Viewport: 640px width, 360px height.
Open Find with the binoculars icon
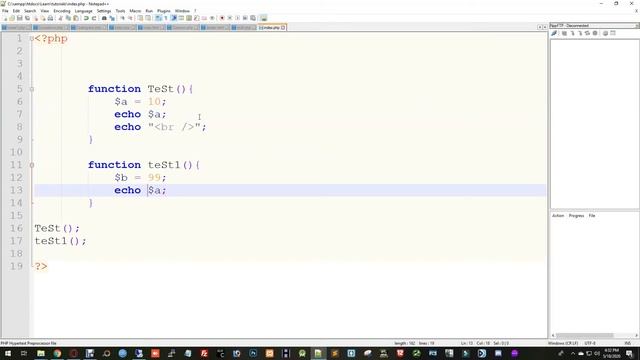pos(104,18)
